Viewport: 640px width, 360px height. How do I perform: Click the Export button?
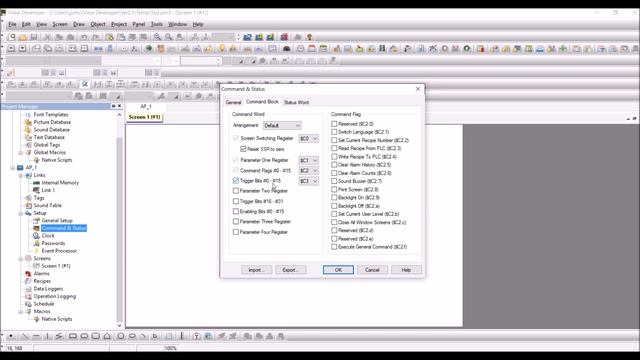click(290, 270)
